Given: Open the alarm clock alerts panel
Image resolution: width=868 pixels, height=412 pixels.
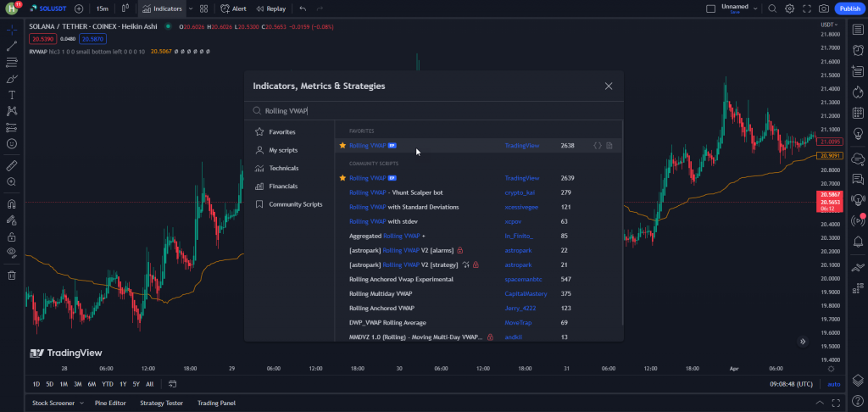Looking at the screenshot, I should (858, 51).
